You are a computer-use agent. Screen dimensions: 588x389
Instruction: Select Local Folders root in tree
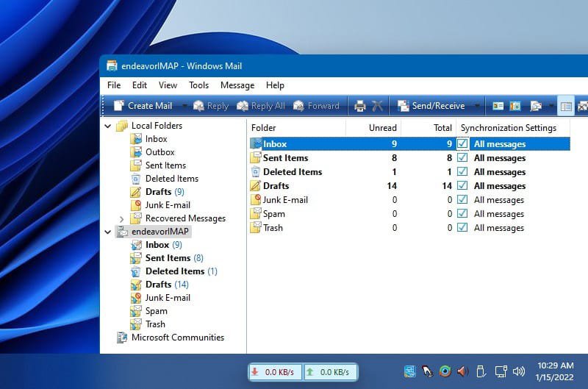tap(149, 126)
